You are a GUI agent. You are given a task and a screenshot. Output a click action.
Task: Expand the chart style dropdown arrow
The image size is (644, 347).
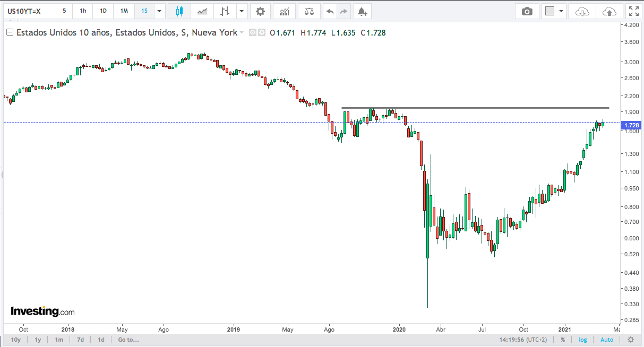click(x=242, y=11)
